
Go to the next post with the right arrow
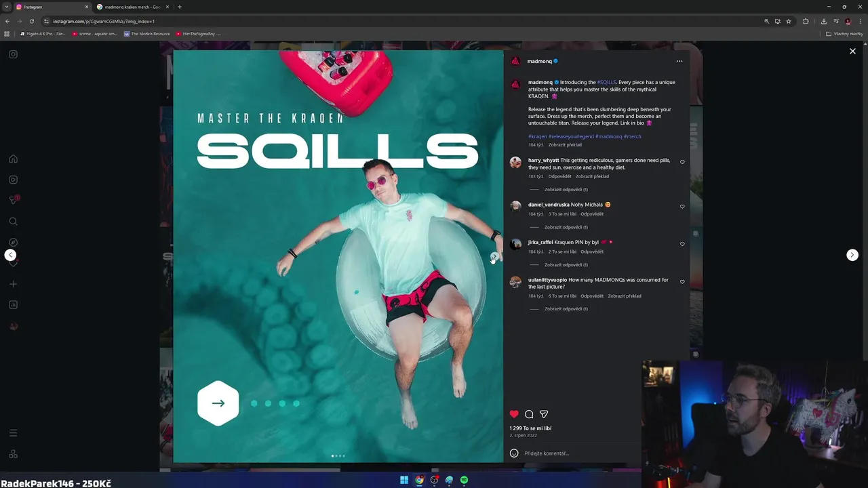click(x=852, y=255)
